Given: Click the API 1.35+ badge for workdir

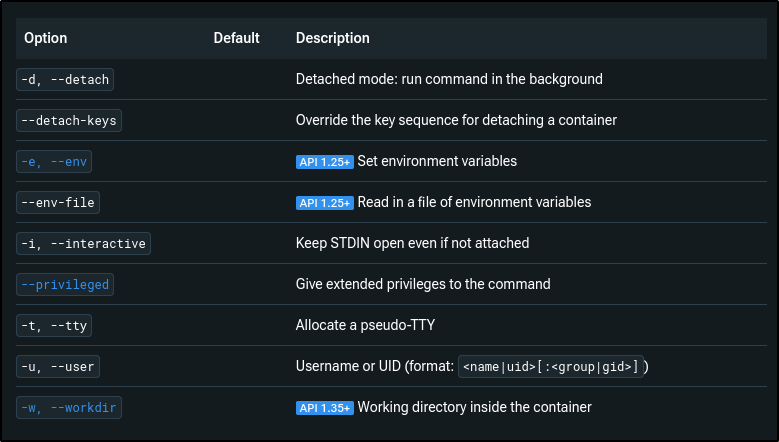Looking at the screenshot, I should [x=324, y=408].
